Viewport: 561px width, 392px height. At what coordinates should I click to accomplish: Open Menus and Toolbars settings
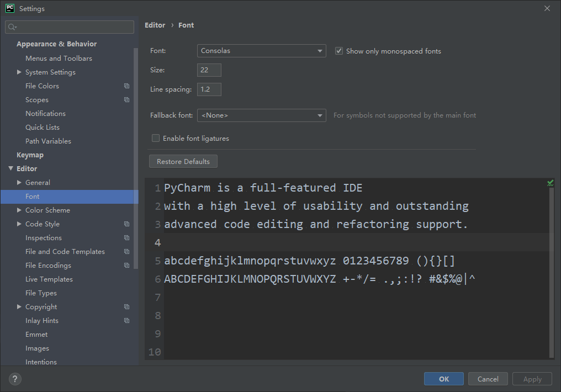(59, 59)
